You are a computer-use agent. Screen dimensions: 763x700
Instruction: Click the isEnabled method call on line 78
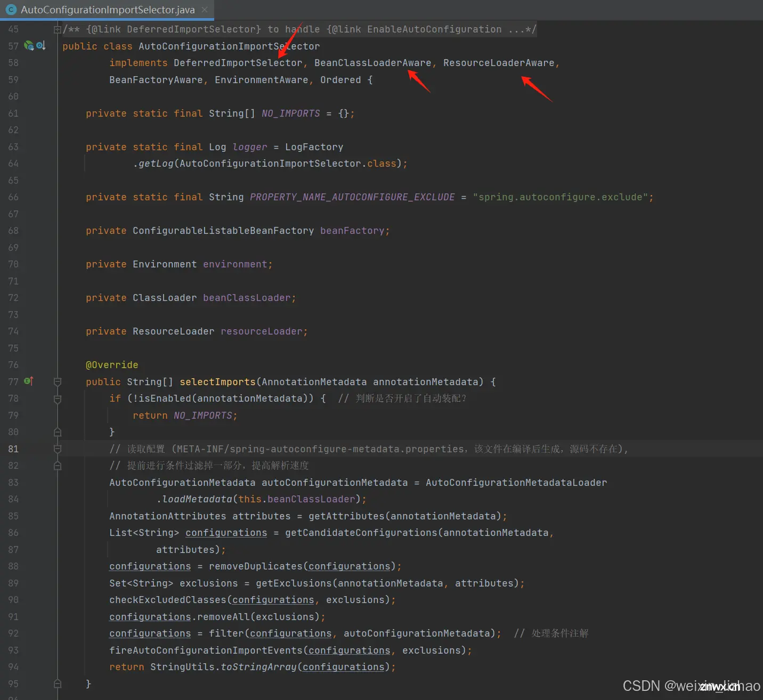[165, 398]
